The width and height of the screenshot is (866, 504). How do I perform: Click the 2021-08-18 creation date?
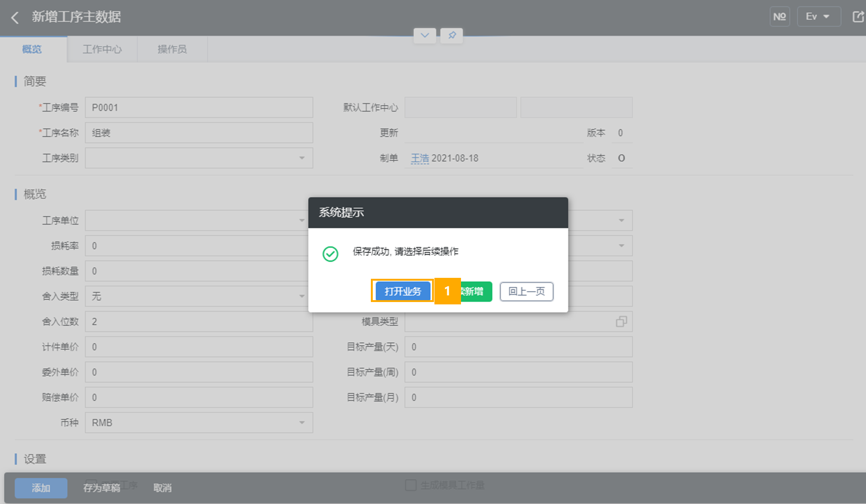(x=455, y=158)
